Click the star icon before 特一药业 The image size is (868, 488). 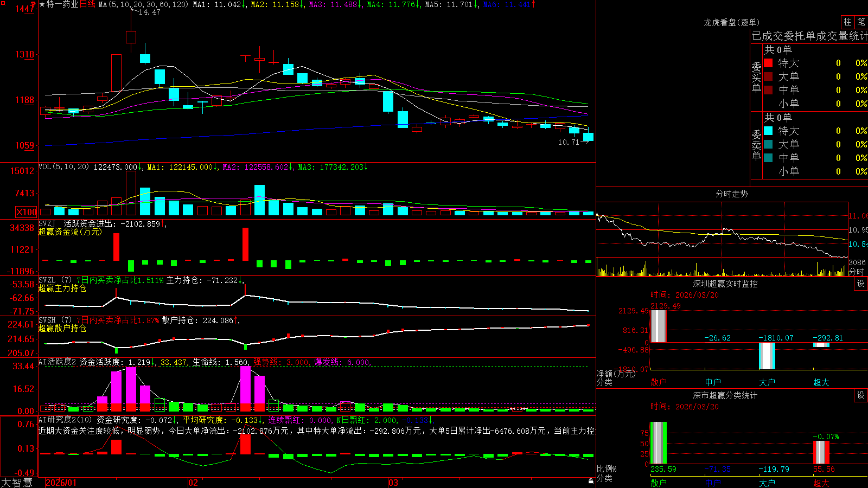pos(42,4)
